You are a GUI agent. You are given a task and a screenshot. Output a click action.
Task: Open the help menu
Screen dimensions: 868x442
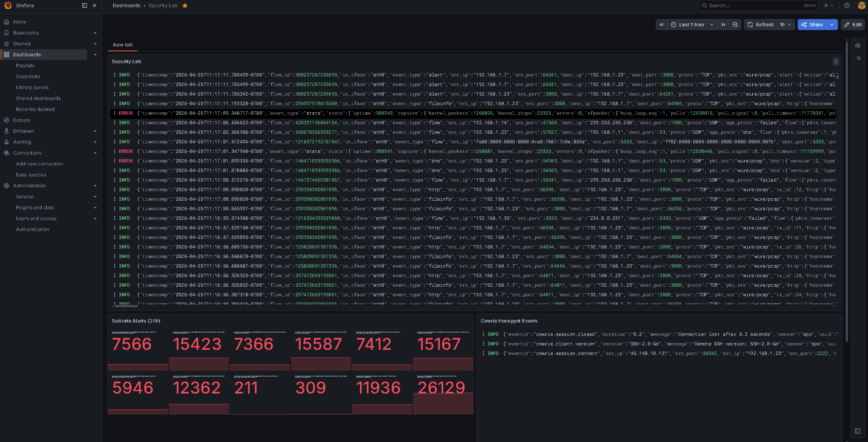pyautogui.click(x=847, y=5)
